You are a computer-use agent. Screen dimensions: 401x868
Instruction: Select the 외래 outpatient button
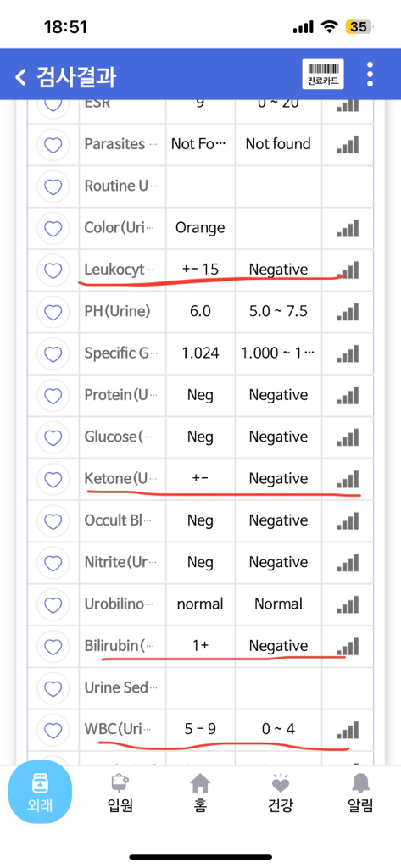point(40,793)
